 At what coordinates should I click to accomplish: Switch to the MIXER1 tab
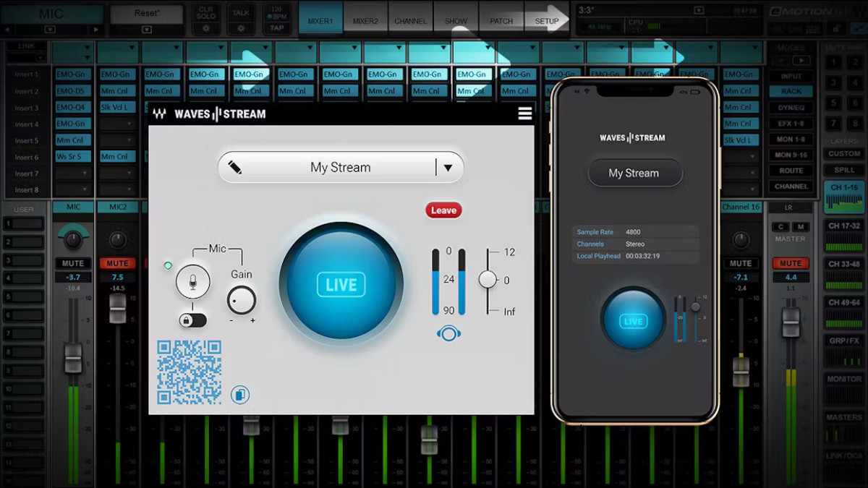[320, 21]
